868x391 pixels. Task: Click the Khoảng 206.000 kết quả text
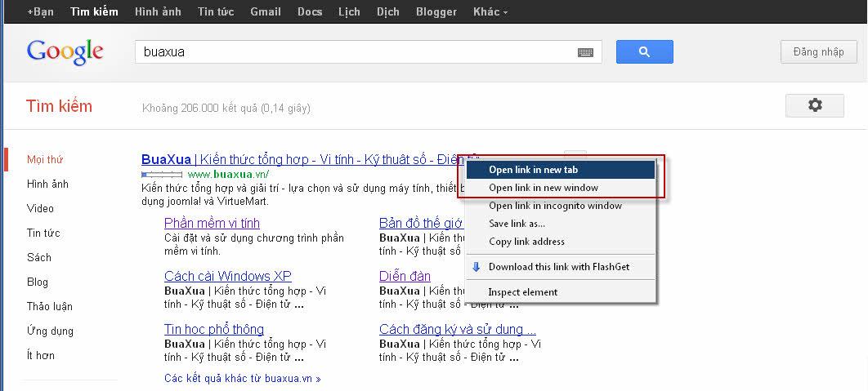(226, 109)
